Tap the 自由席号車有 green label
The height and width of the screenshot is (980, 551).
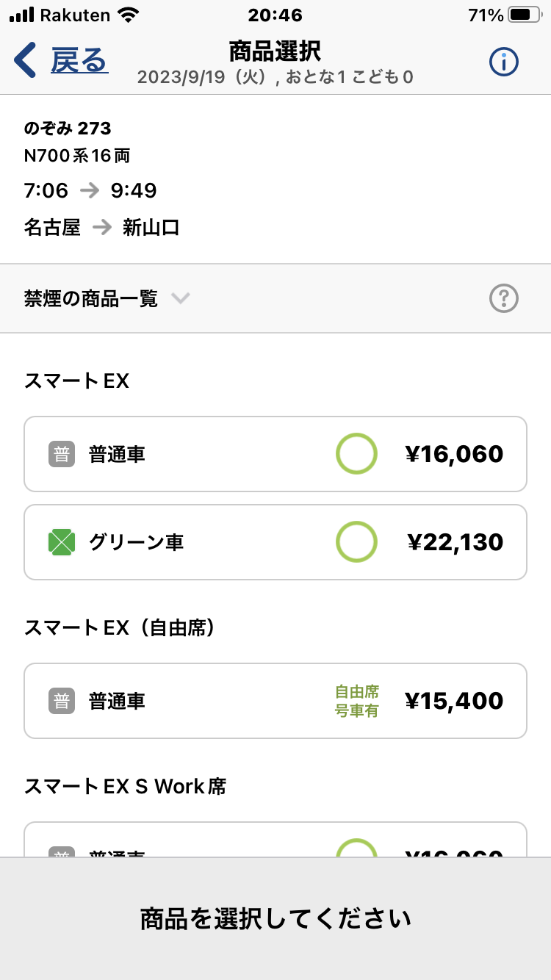click(x=357, y=701)
